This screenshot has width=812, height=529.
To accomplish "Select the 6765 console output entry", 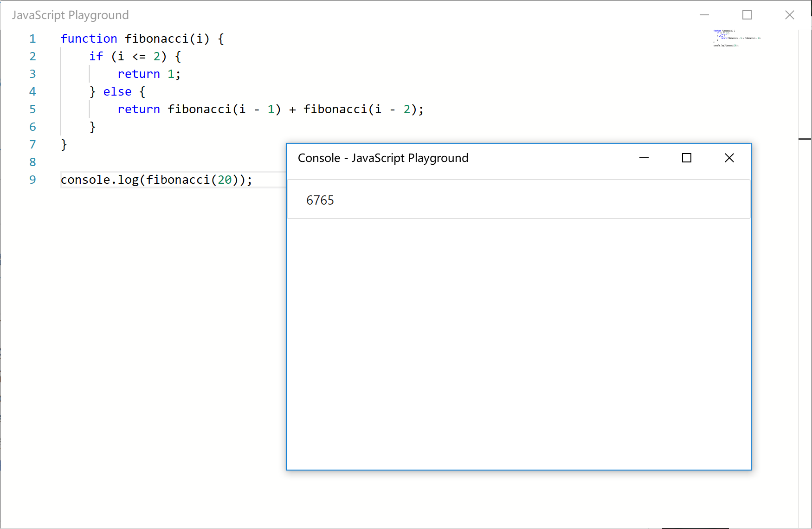I will coord(320,200).
